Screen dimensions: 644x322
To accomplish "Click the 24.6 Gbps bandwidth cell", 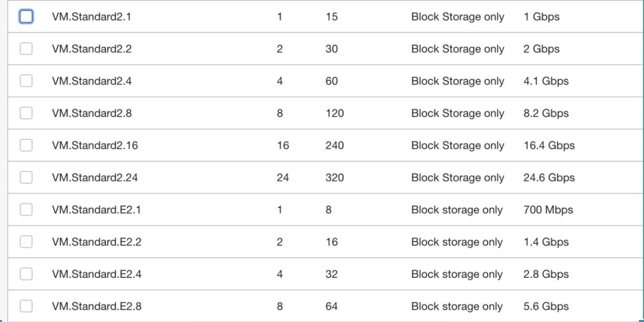I will click(549, 178).
